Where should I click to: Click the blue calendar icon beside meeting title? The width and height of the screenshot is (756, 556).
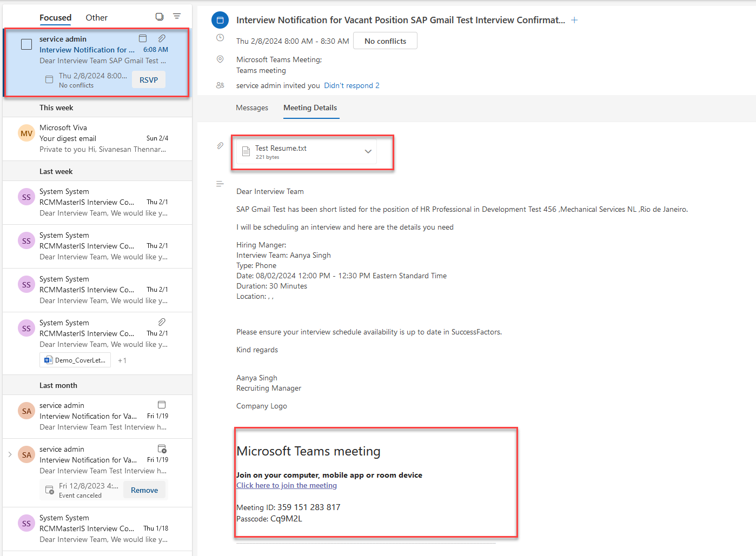[220, 20]
